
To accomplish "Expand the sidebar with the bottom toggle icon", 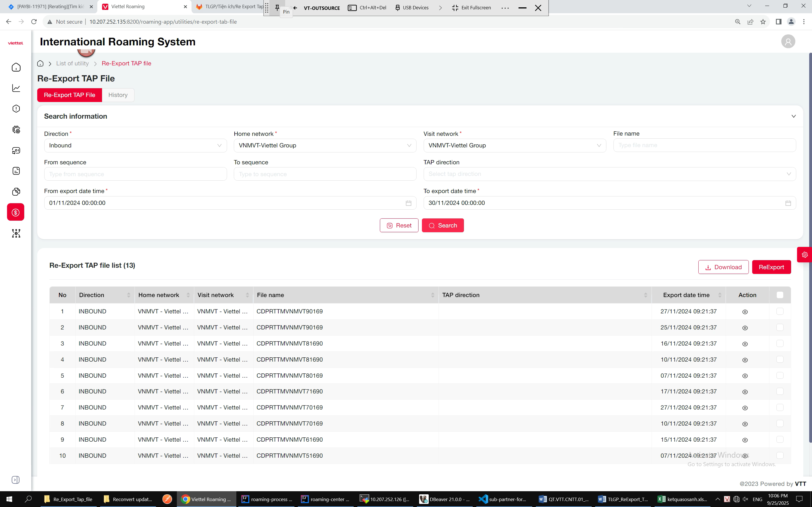I will tap(16, 480).
